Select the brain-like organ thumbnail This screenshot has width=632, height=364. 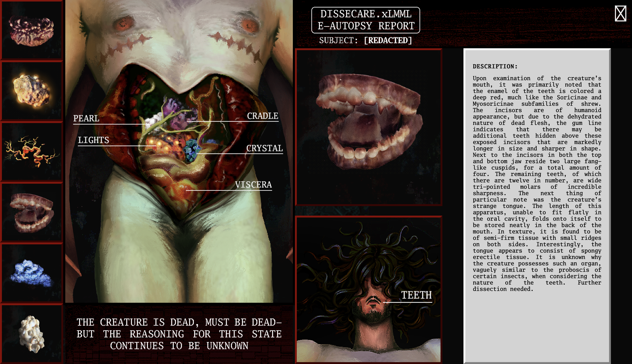click(32, 30)
